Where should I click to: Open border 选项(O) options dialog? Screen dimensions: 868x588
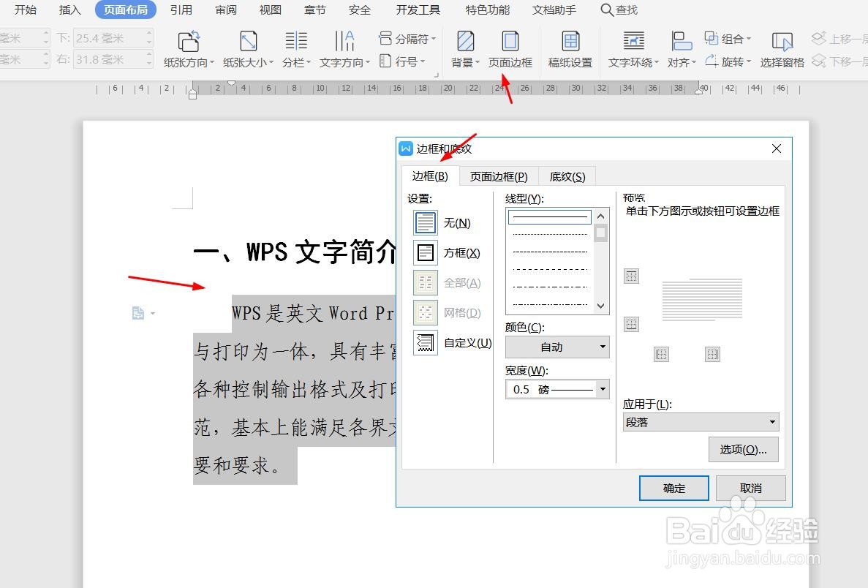743,449
